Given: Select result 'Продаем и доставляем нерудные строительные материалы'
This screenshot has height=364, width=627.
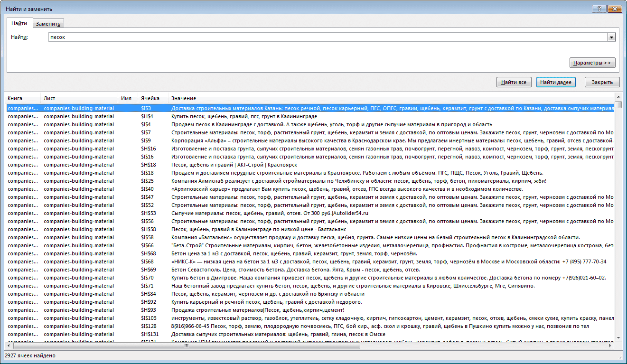Looking at the screenshot, I should pyautogui.click(x=309, y=173).
